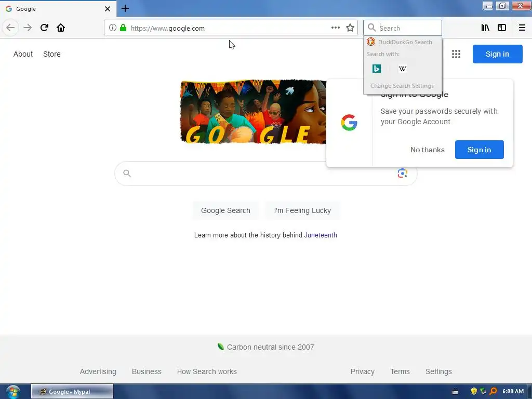Open the Business footer link

147,371
